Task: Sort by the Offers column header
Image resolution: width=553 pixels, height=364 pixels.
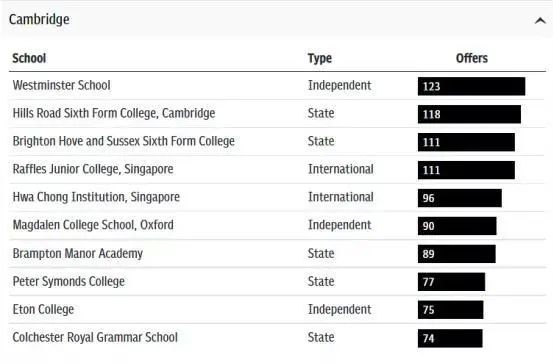Action: coord(472,58)
